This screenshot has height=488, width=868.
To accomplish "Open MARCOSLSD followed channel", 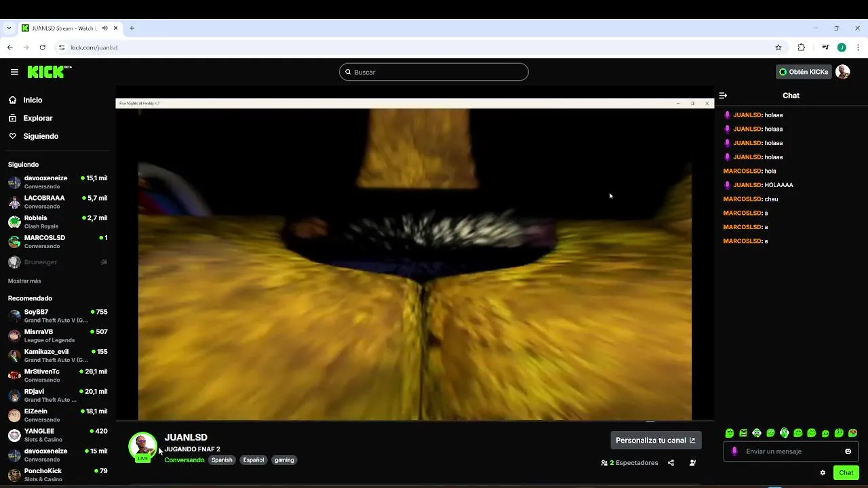I will pos(58,242).
